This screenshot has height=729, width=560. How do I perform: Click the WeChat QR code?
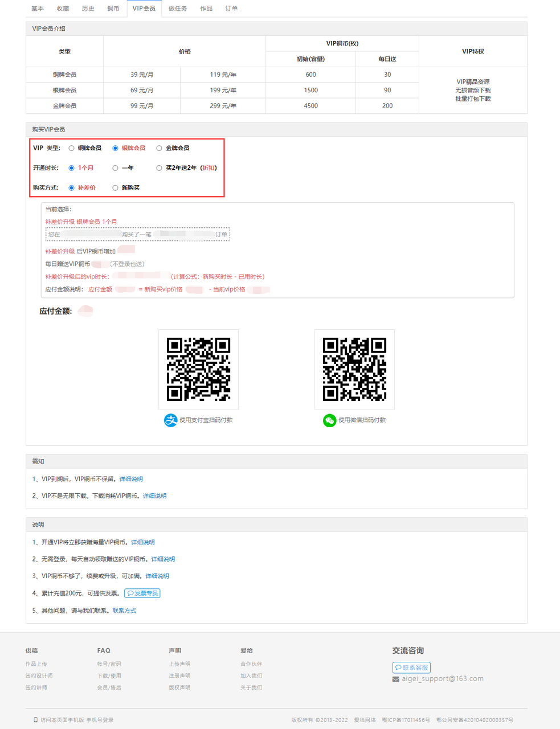[354, 369]
